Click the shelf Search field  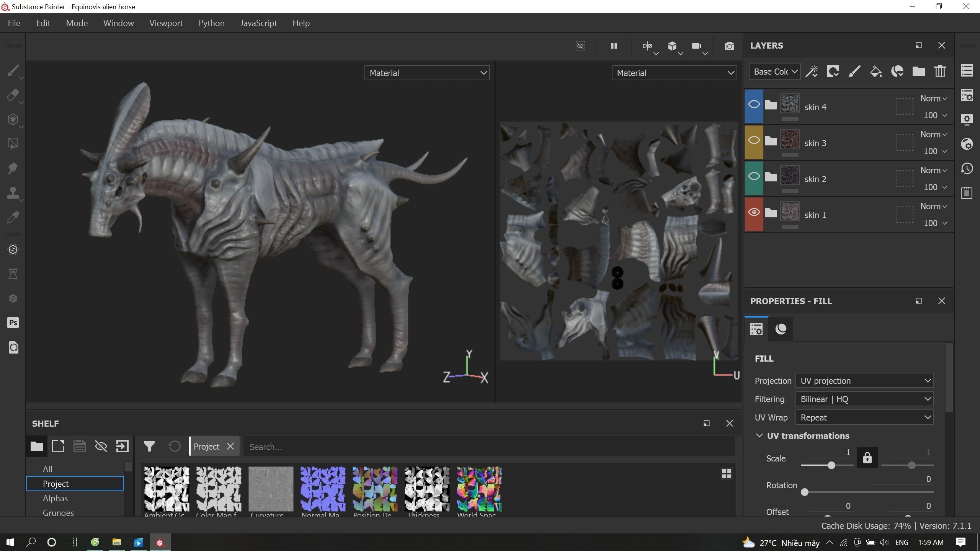coord(489,447)
